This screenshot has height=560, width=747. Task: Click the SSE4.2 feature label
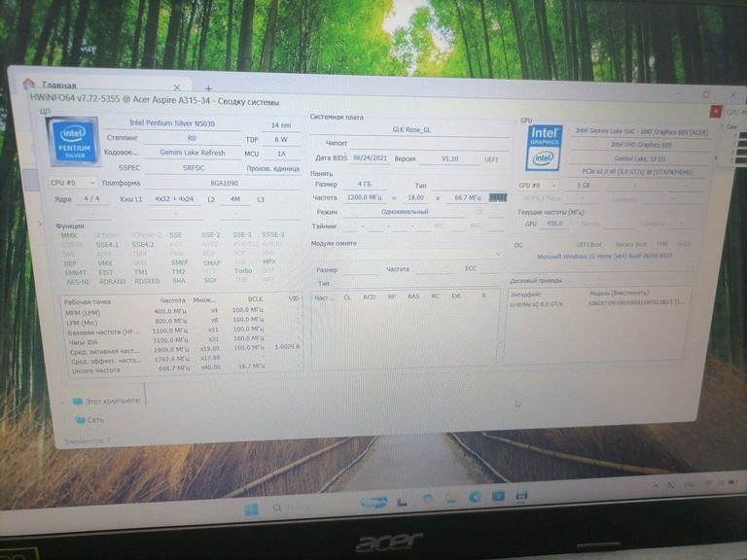click(x=143, y=244)
